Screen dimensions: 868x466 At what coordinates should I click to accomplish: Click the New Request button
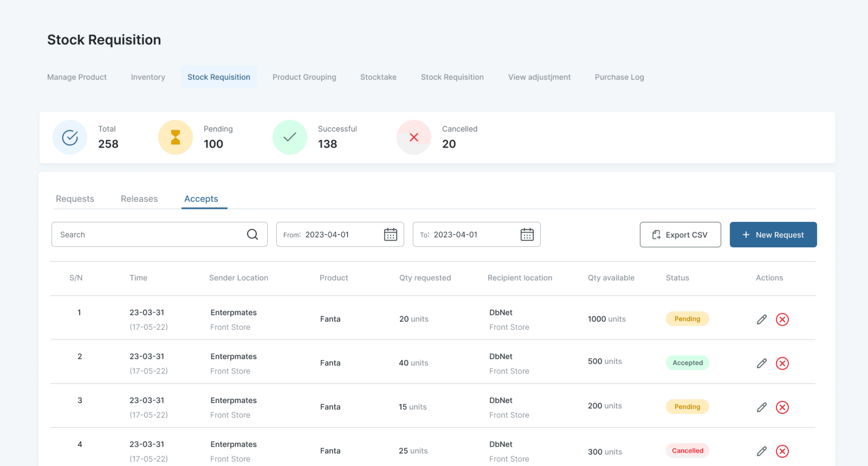coord(773,234)
